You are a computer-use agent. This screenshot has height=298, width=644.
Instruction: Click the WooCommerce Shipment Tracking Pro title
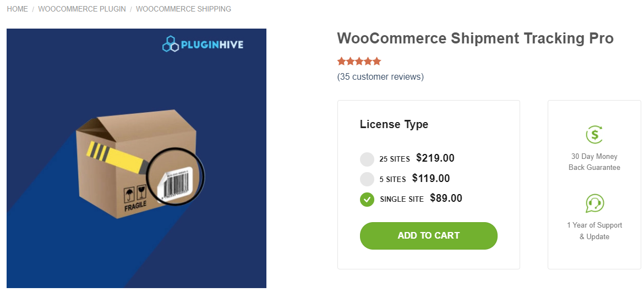[x=475, y=38]
